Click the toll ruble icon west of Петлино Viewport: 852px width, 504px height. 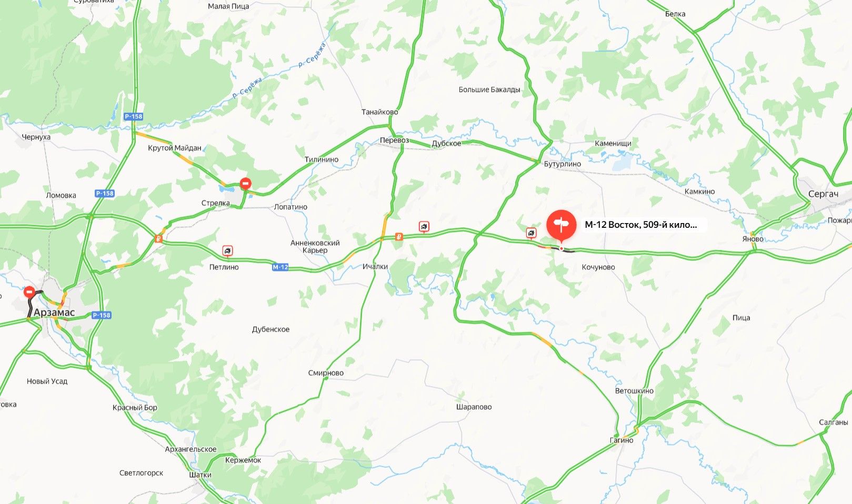pos(158,239)
